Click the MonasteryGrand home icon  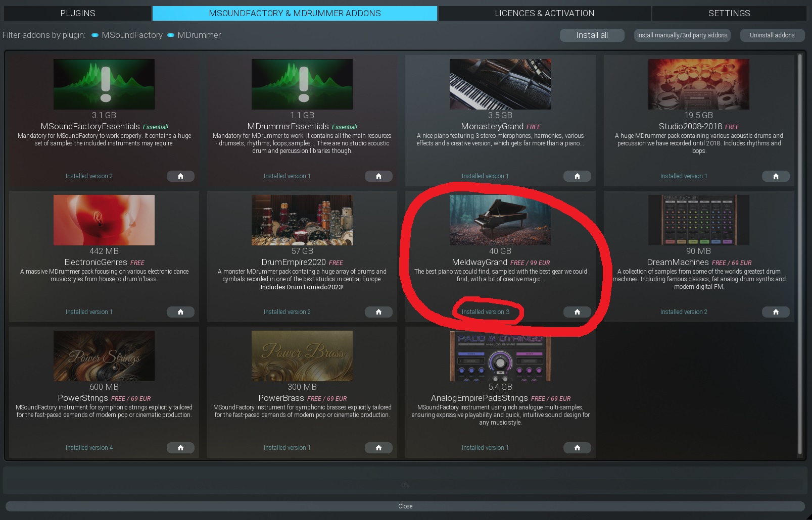coord(577,176)
